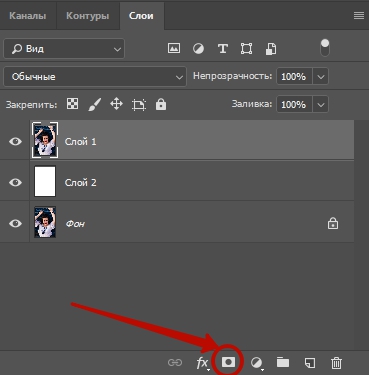This screenshot has width=369, height=375.
Task: Select the Слои tab
Action: [x=141, y=16]
